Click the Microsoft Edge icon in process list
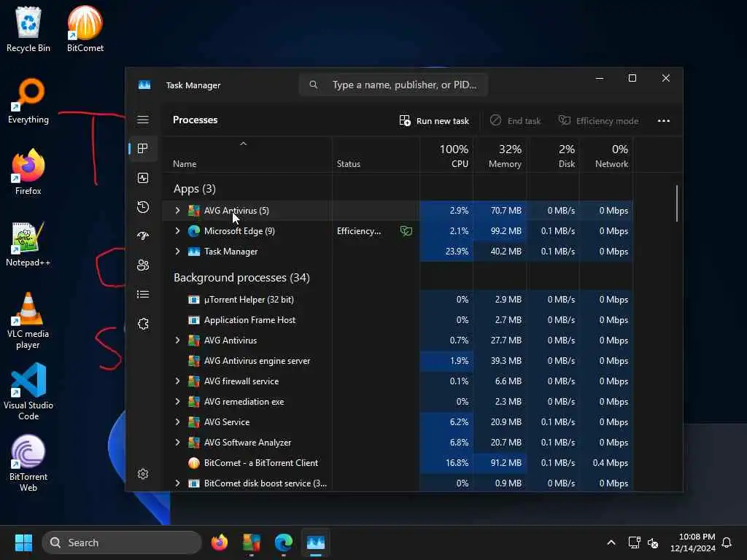 pyautogui.click(x=194, y=231)
